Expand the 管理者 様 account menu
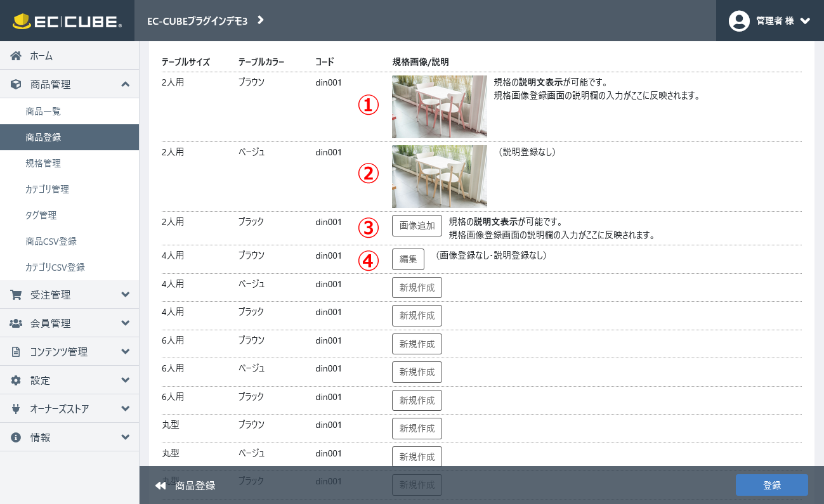Image resolution: width=824 pixels, height=504 pixels. pyautogui.click(x=770, y=20)
